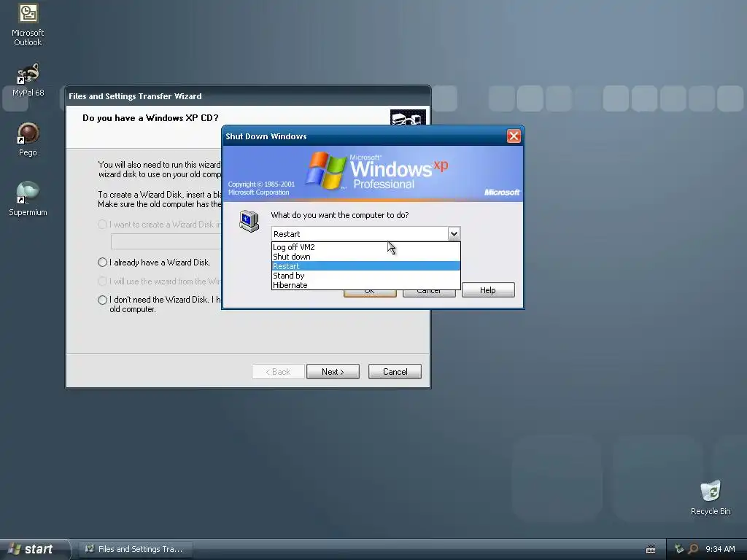Click the Shut Down Windows title bar
This screenshot has width=747, height=560.
click(365, 136)
